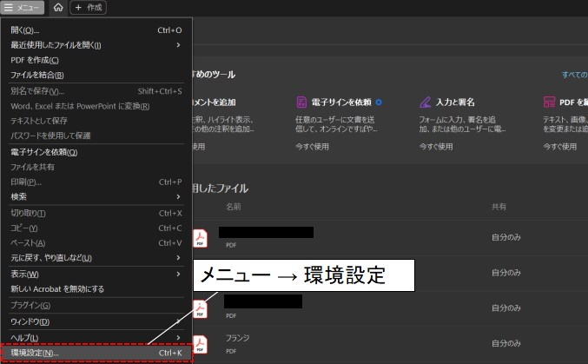This screenshot has width=588, height=364.
Task: Select 環境設定 menu entry
Action: (35, 354)
